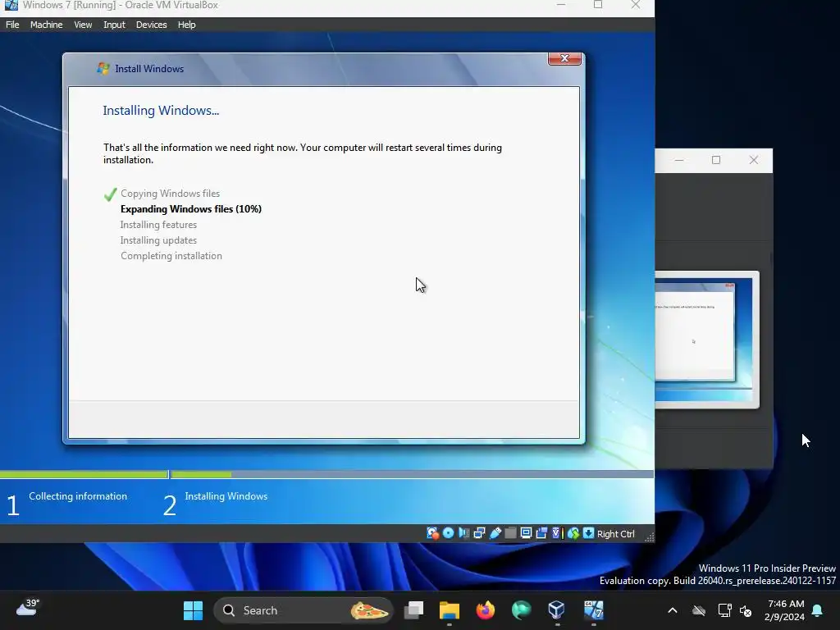
Task: Click the 'Installing Windows...' heading
Action: [x=161, y=111]
